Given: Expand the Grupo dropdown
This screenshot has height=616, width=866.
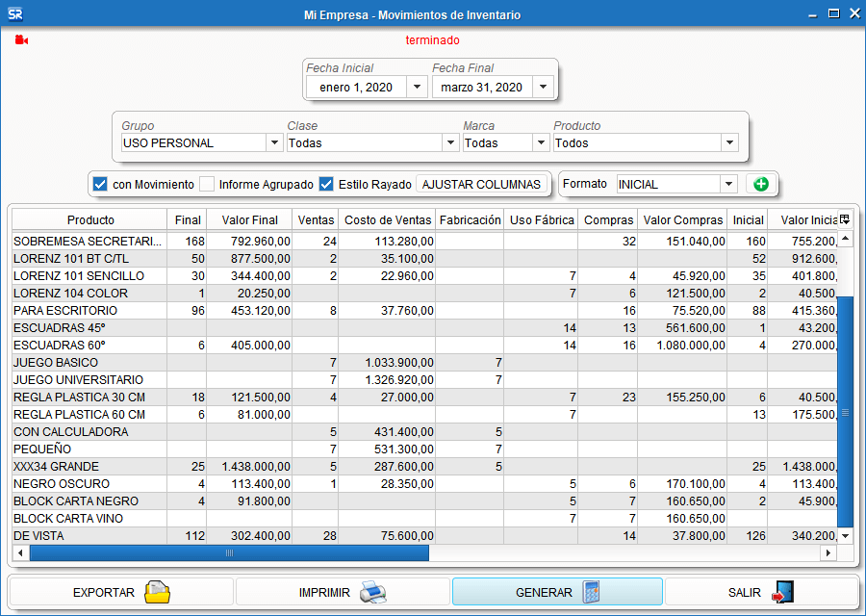Looking at the screenshot, I should coord(274,142).
